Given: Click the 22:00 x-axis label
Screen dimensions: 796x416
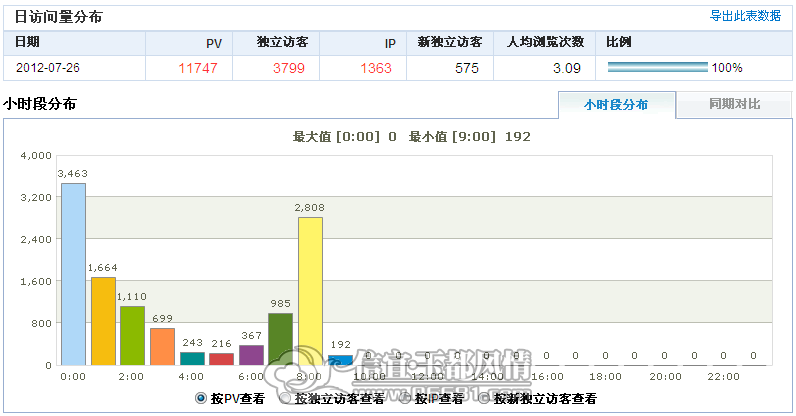Looking at the screenshot, I should [724, 377].
